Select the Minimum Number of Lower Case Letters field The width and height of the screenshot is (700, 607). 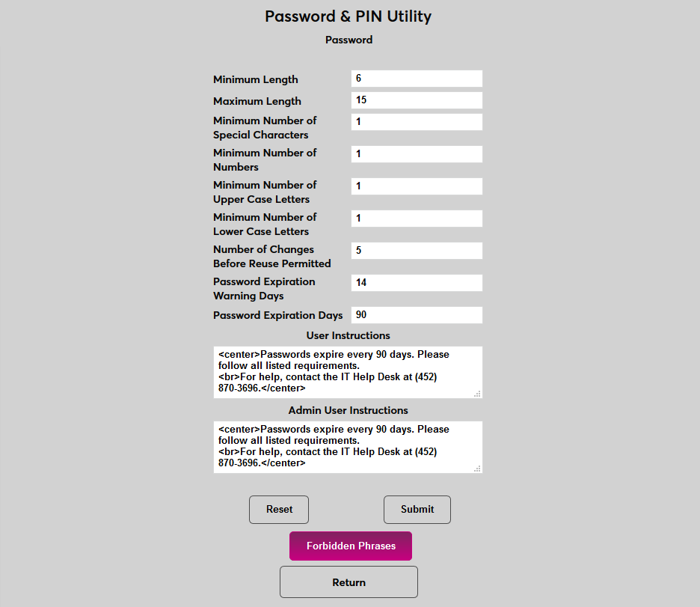(x=416, y=218)
